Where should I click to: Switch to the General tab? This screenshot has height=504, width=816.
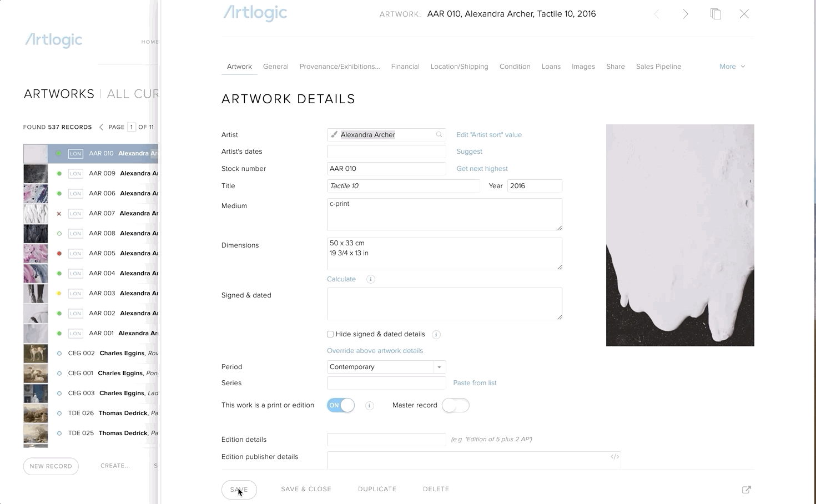coord(276,67)
